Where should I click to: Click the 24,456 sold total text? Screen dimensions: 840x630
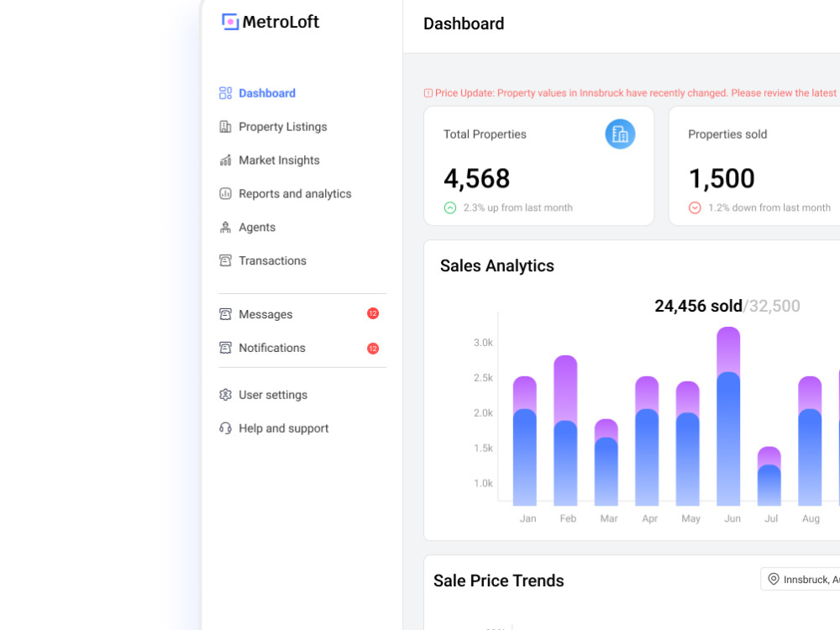(698, 306)
